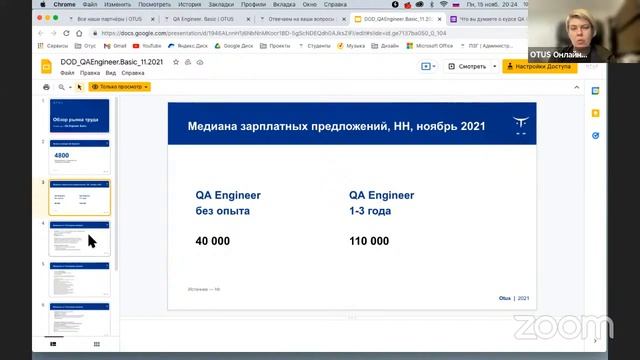Screen dimensions: 640x360
Task: Click the '110 000' salary value
Action: coord(369,241)
